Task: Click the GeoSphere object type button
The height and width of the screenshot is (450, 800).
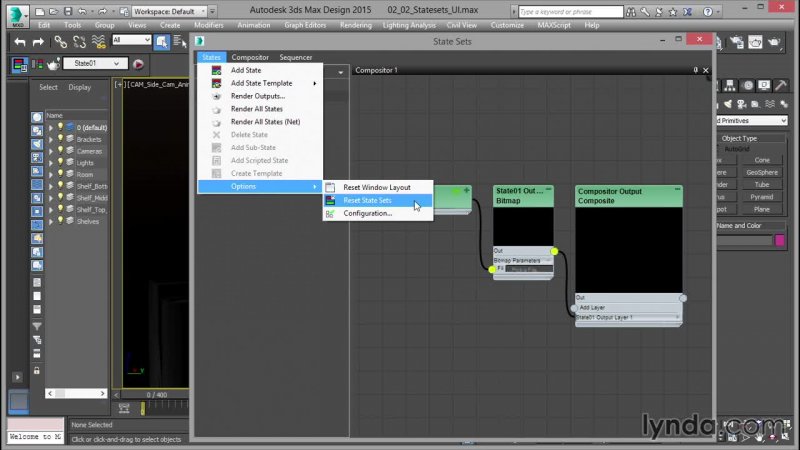Action: click(762, 172)
